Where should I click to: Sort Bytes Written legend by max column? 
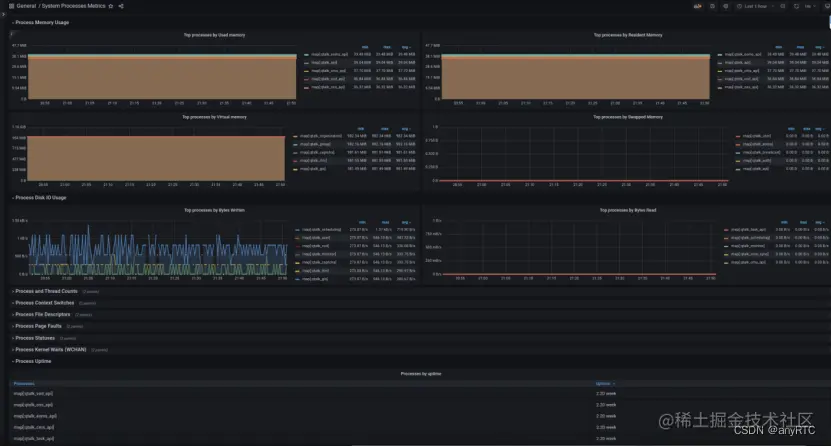385,223
